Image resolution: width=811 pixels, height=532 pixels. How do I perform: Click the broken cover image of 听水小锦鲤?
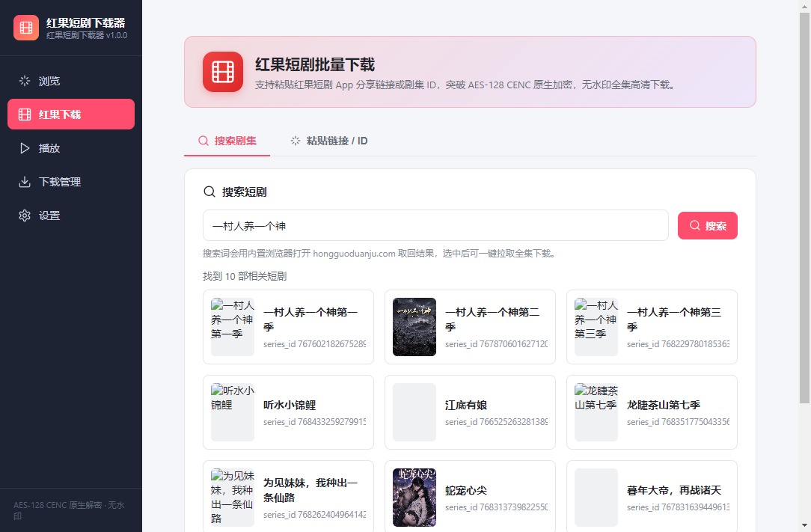point(233,412)
